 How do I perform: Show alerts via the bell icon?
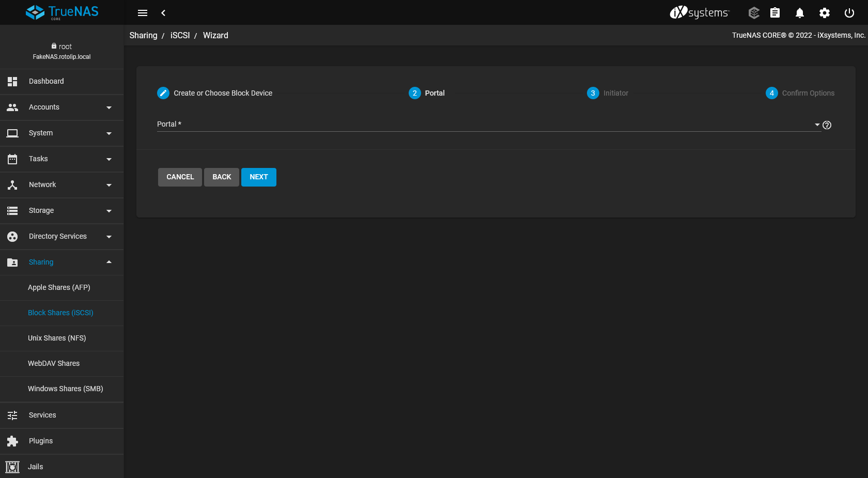799,13
